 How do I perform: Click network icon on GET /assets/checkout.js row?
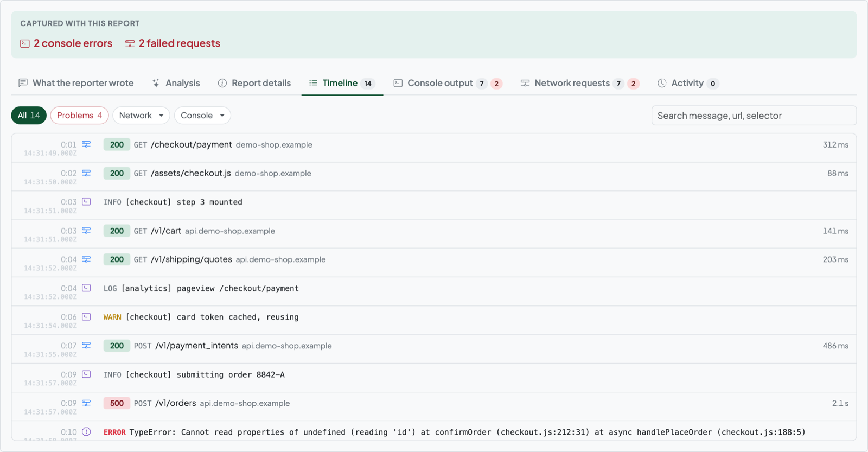click(x=86, y=173)
